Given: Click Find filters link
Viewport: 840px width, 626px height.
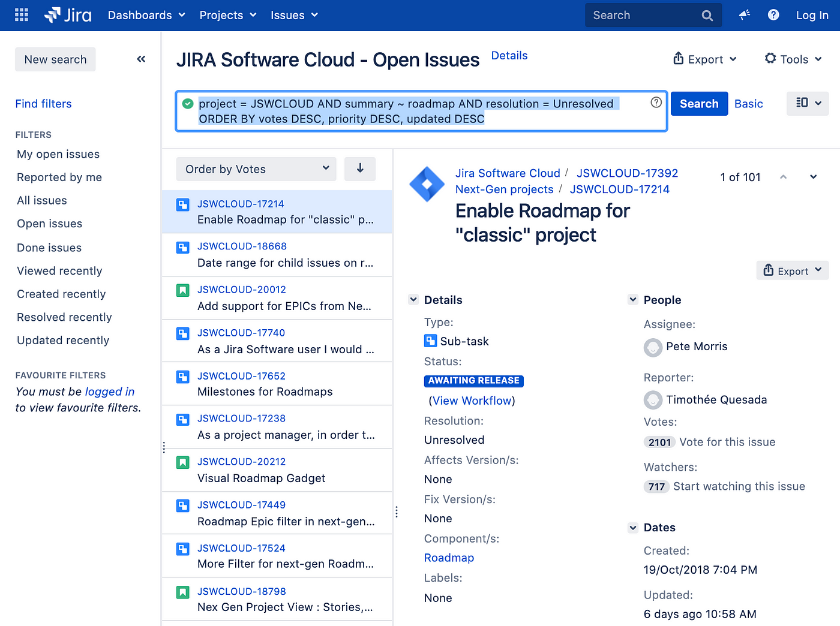Looking at the screenshot, I should (43, 104).
